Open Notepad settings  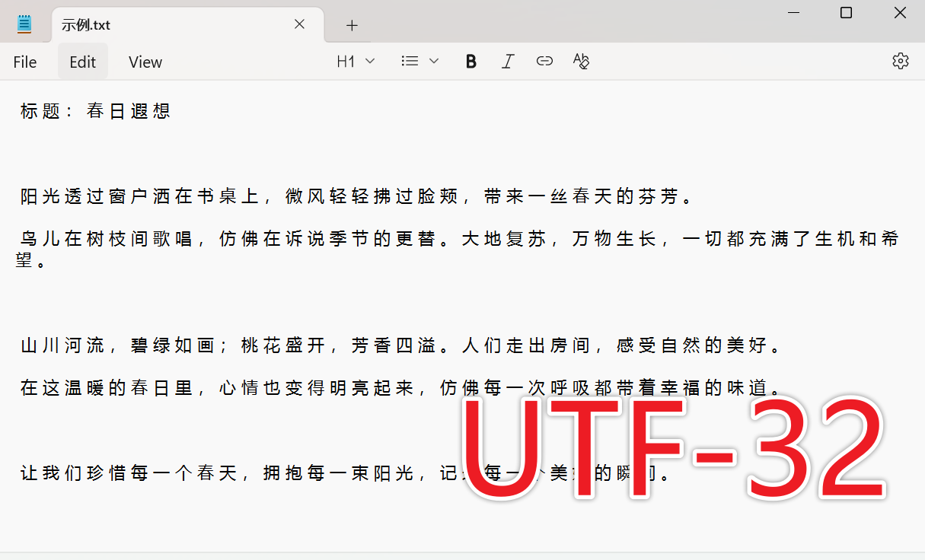901,60
